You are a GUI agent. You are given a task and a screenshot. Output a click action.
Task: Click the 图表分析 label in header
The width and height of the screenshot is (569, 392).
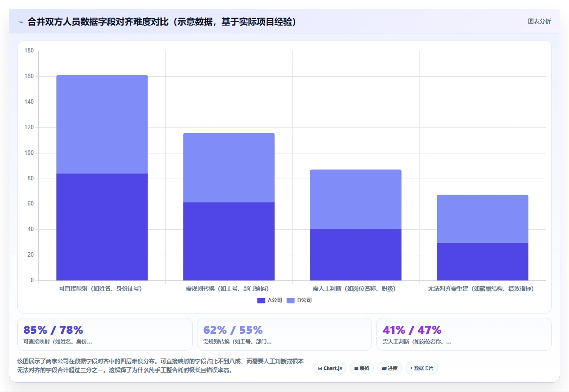point(539,21)
